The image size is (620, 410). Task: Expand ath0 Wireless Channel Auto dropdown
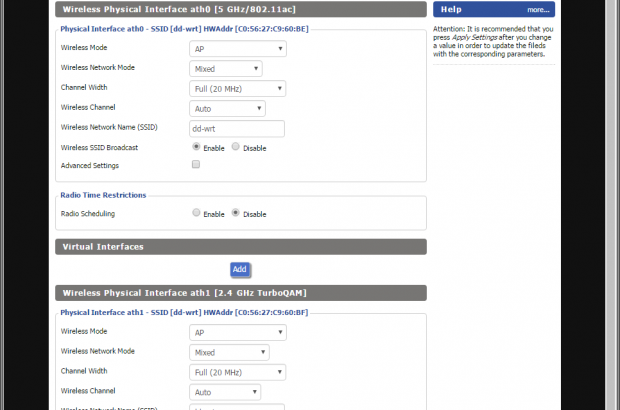pyautogui.click(x=228, y=108)
